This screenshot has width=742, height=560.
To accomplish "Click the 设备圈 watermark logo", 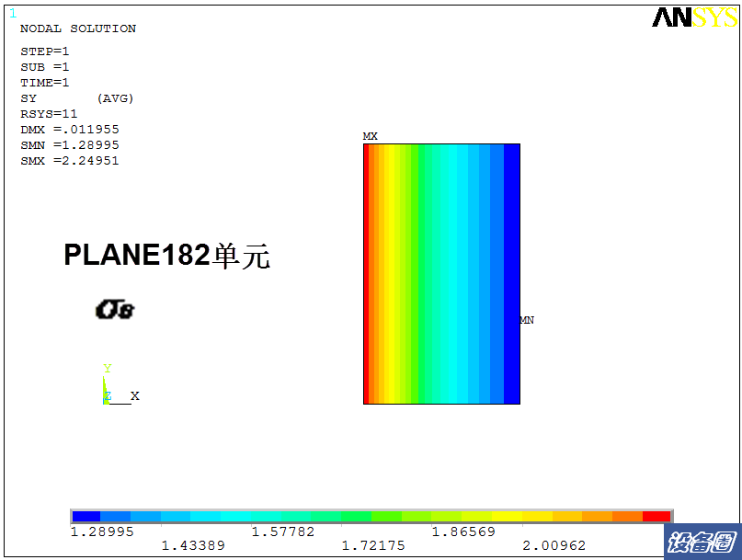I will 702,541.
